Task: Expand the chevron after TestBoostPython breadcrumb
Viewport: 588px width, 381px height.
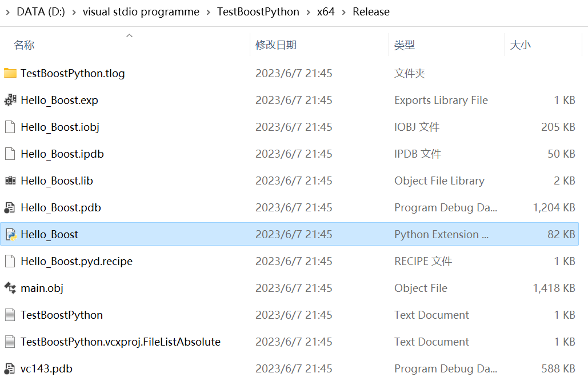Action: [x=308, y=12]
